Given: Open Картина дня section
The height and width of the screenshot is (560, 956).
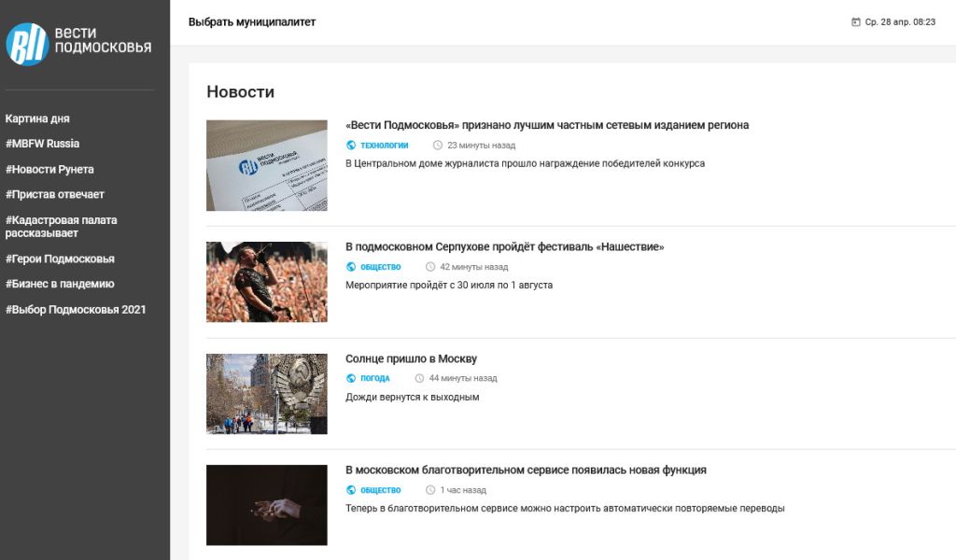Looking at the screenshot, I should point(37,119).
